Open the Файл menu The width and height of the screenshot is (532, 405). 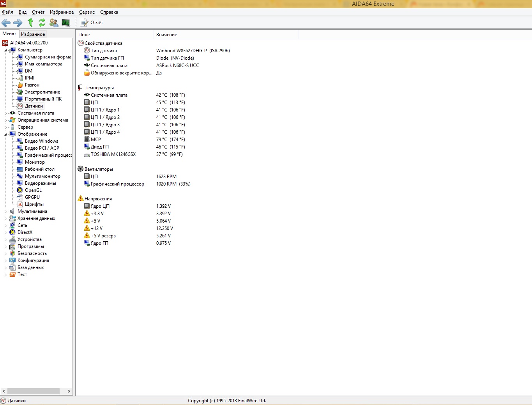pyautogui.click(x=7, y=12)
